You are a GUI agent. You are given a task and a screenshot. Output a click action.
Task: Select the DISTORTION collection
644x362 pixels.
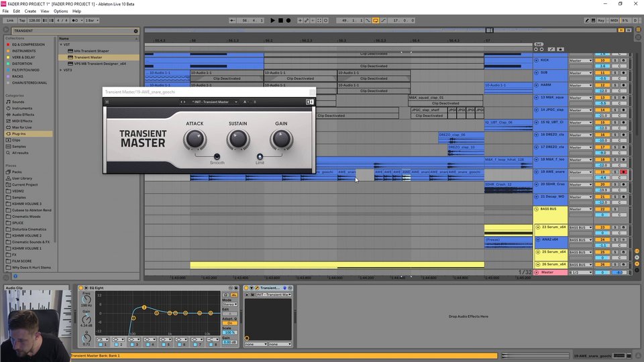pos(21,64)
